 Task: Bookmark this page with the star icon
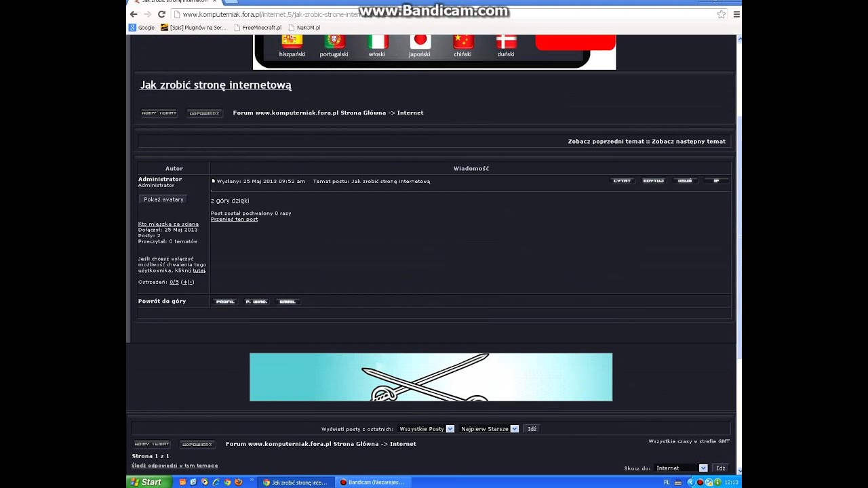coord(722,14)
